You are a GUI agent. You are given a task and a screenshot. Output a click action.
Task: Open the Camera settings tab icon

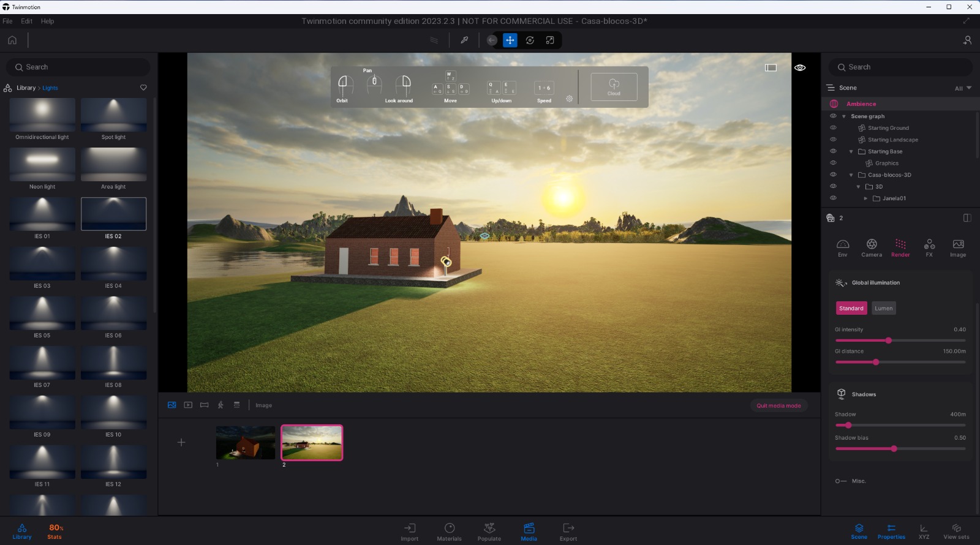872,244
